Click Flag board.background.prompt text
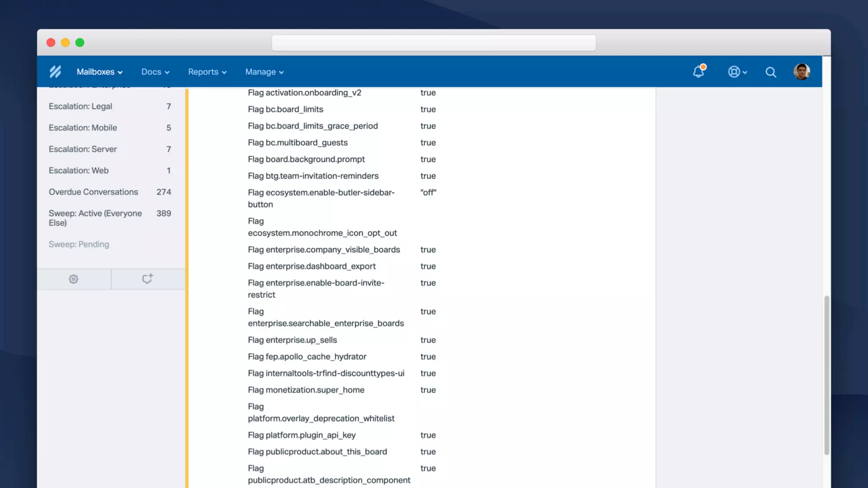Image resolution: width=868 pixels, height=488 pixels. tap(306, 159)
